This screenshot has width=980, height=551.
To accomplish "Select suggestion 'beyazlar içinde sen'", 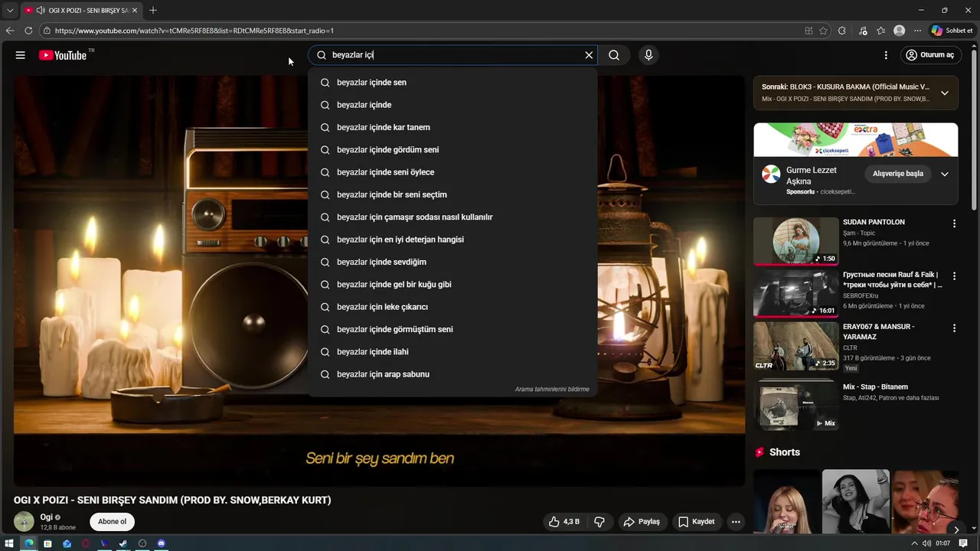I will click(x=452, y=83).
